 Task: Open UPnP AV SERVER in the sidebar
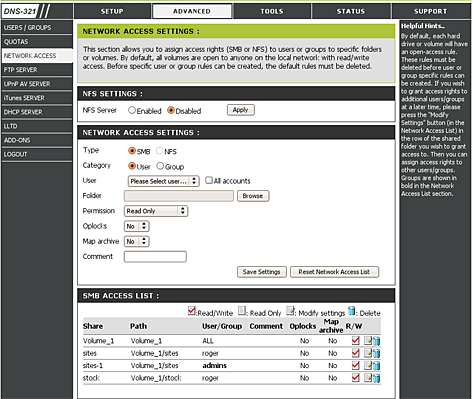pyautogui.click(x=37, y=84)
